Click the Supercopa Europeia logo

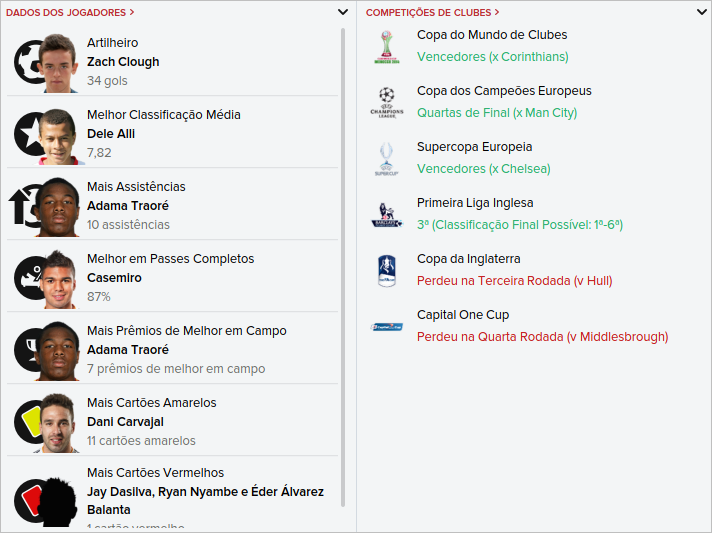[x=387, y=159]
